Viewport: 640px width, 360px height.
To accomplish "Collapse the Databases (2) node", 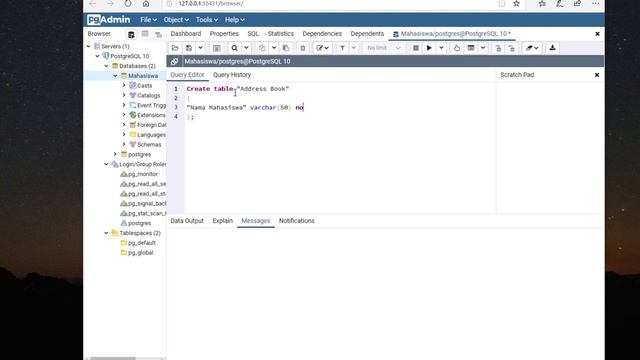I will coord(107,66).
